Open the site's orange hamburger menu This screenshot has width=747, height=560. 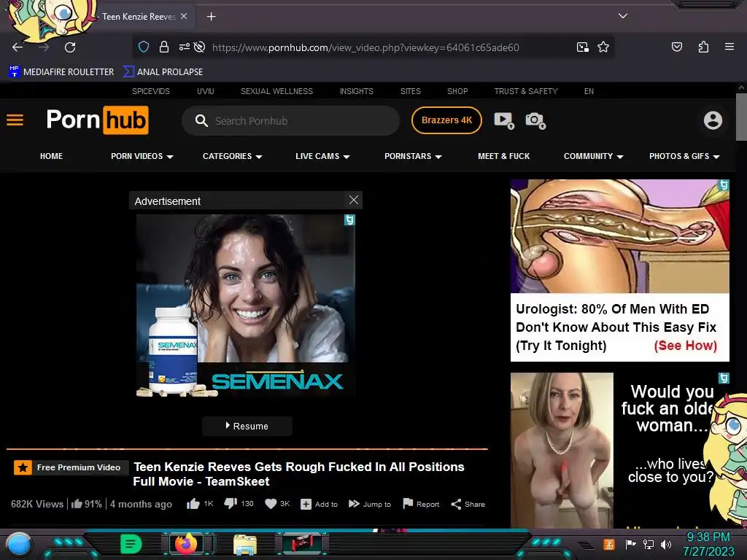pyautogui.click(x=15, y=120)
